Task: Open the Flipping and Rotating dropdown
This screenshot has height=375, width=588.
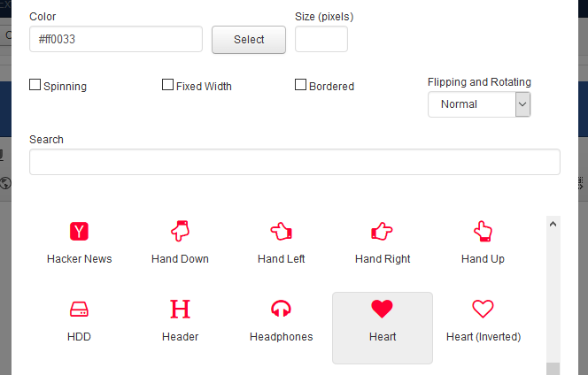Action: (x=478, y=104)
